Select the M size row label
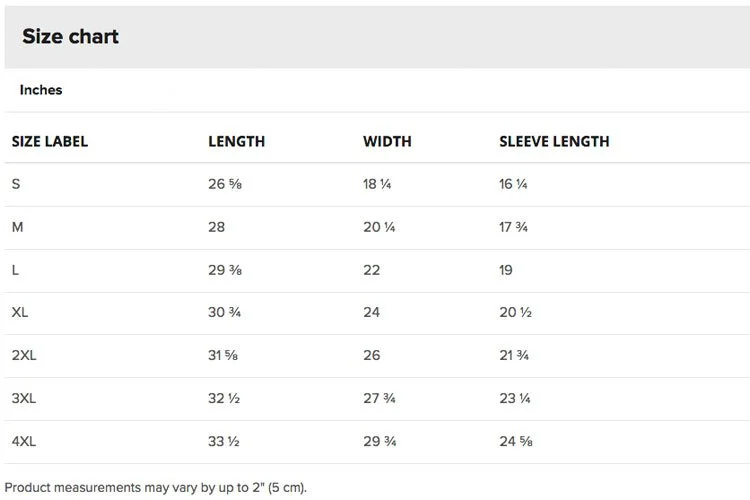Screen dimensions: 750x500 17,227
